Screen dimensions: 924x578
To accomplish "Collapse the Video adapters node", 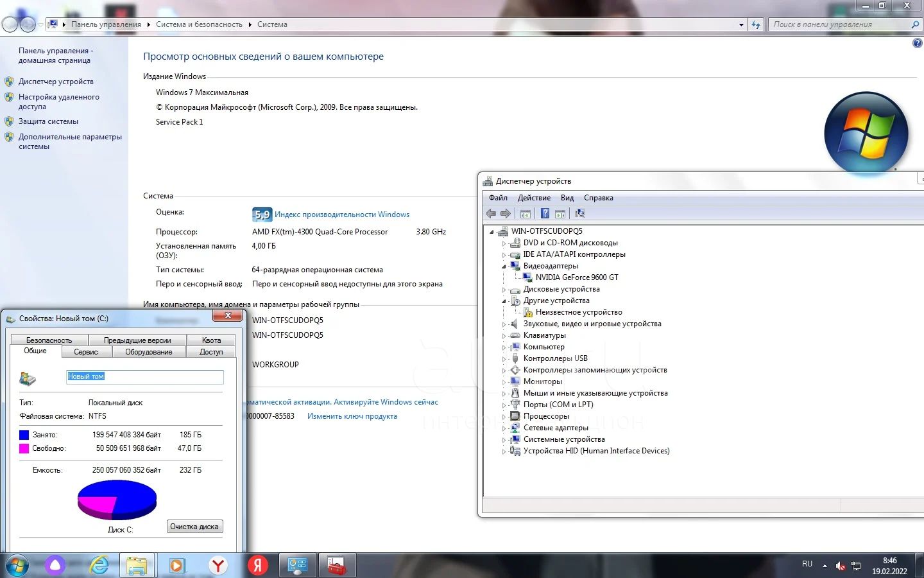I will pos(504,266).
